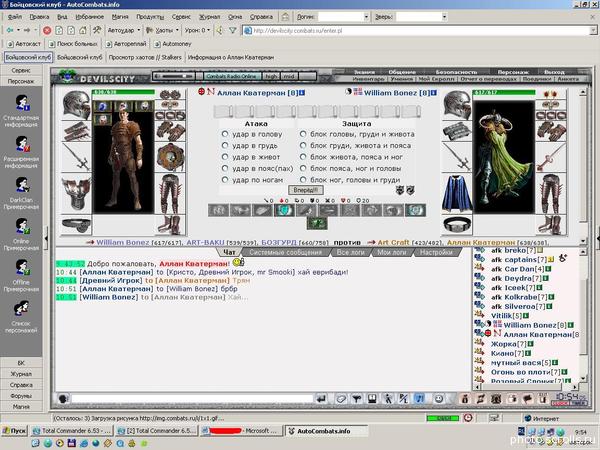600x450 pixels.
Task: Open the Back button history arrow
Action: tap(18, 30)
